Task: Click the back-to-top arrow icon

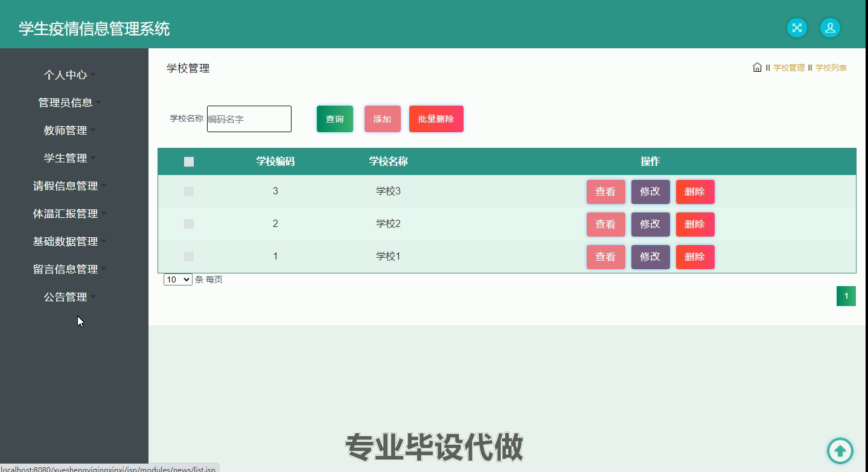Action: click(840, 450)
